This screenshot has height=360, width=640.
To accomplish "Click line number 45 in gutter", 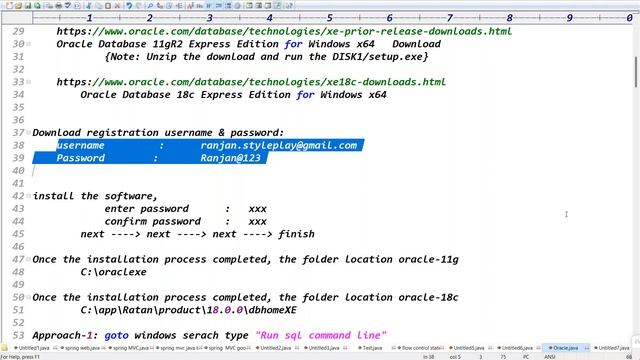I will (18, 234).
